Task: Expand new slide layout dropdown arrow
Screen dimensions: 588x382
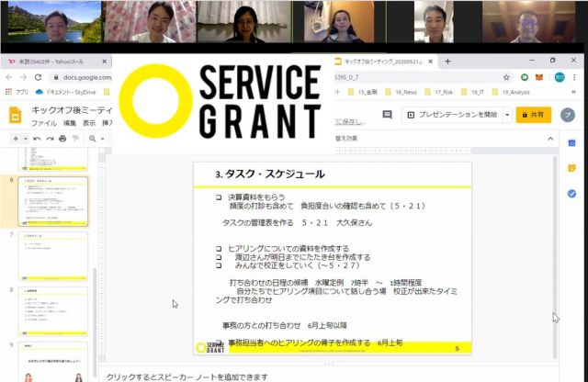Action: 26,139
